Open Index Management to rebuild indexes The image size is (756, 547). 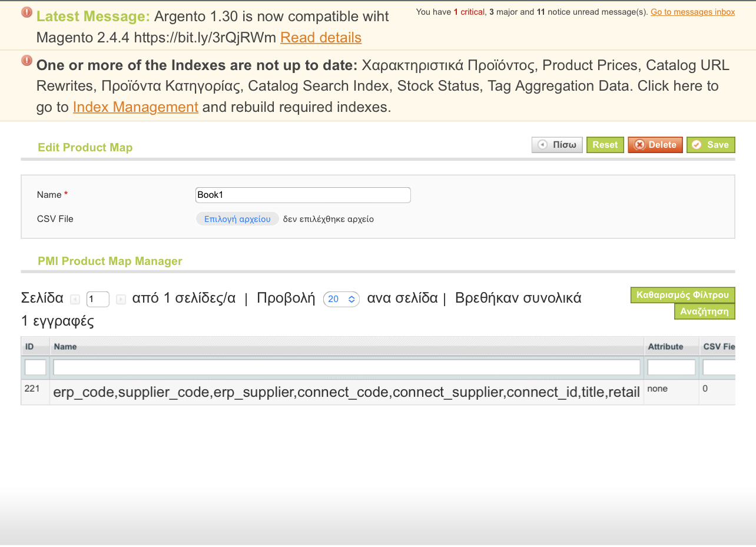[x=135, y=107]
